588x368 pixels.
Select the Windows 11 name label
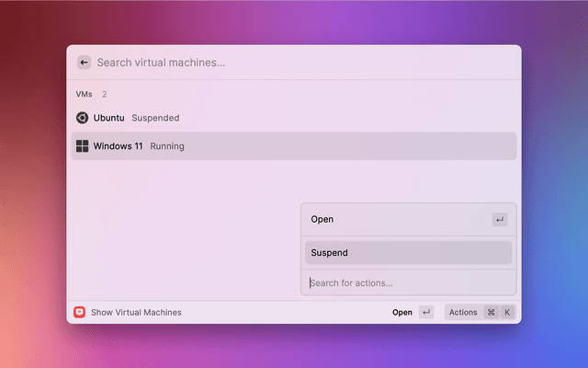coord(118,145)
